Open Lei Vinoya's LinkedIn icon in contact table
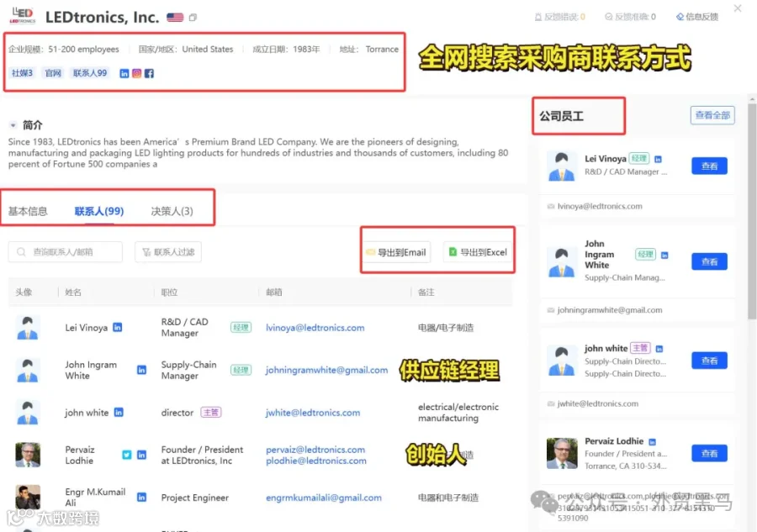Screen dimensions: 757x532 pos(117,328)
